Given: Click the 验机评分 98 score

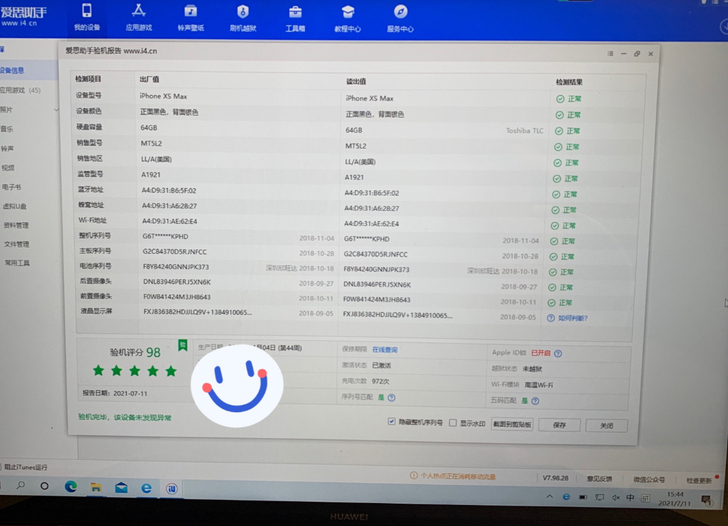Looking at the screenshot, I should [x=135, y=352].
